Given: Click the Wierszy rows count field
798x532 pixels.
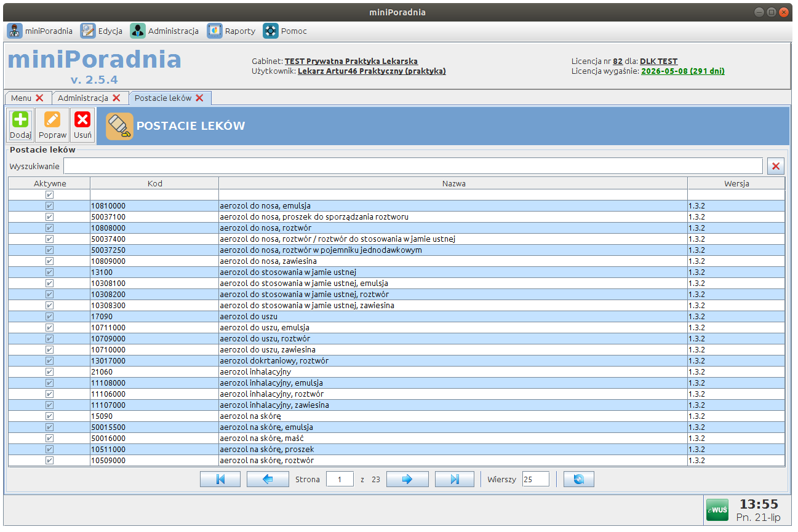Looking at the screenshot, I should (535, 479).
